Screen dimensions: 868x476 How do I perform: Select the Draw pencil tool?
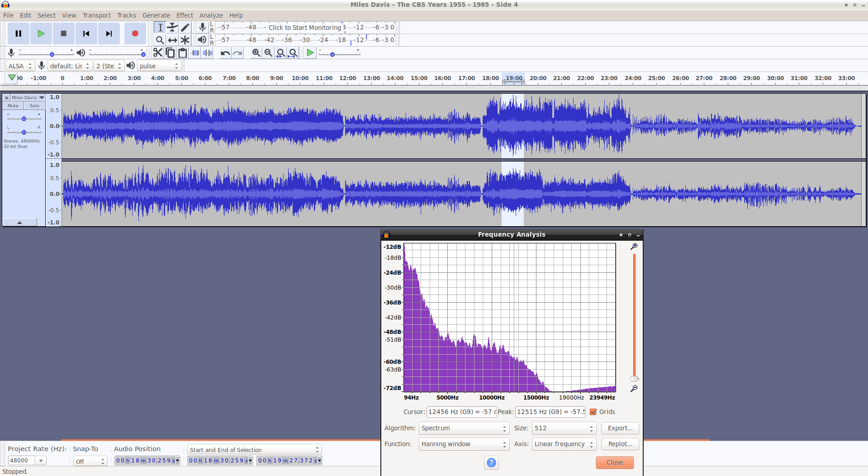[185, 28]
